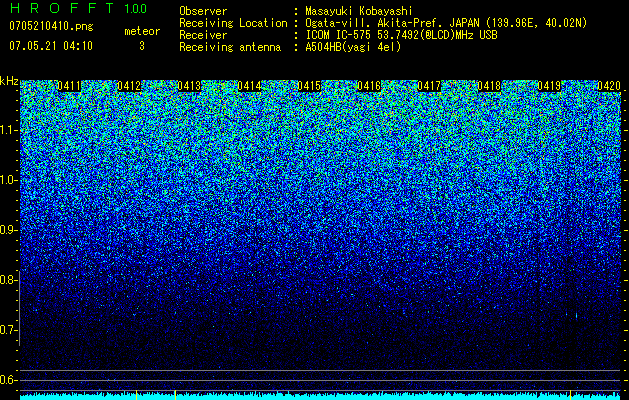This screenshot has width=629, height=400.
Task: Click the 0411 time marker
Action: click(x=69, y=86)
